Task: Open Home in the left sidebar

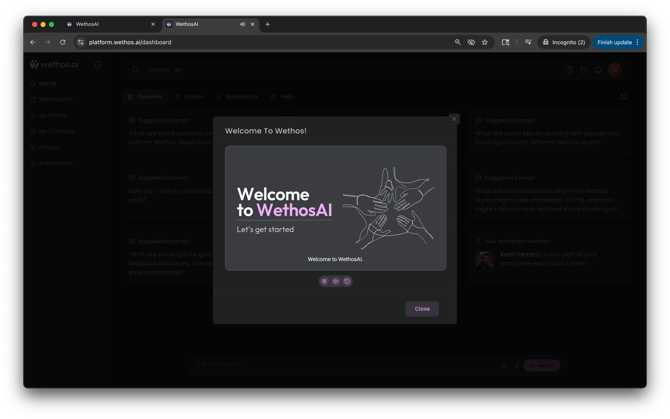Action: point(43,84)
